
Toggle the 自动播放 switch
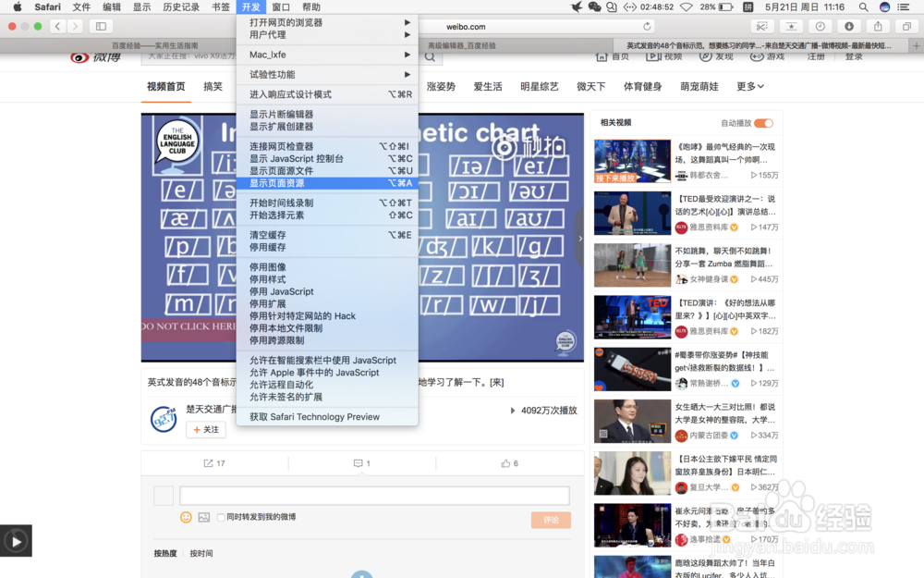764,123
